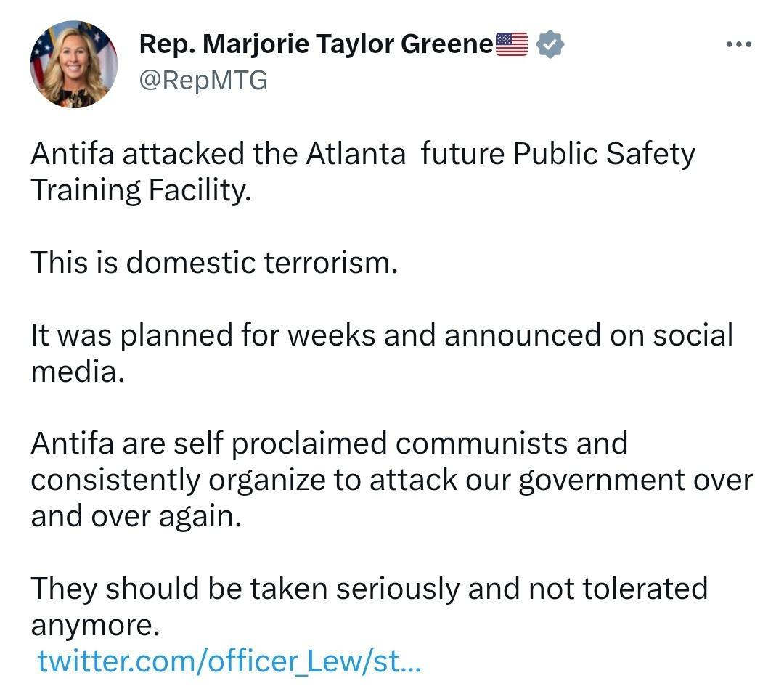The height and width of the screenshot is (694, 784).
Task: Click the flag icon beside the display name
Action: 511,44
